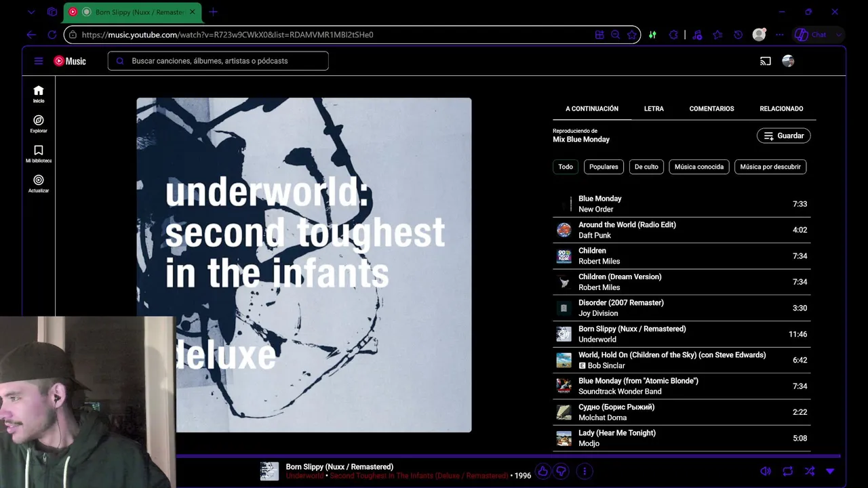This screenshot has width=868, height=488.
Task: Click the Bob Sinclar artist link
Action: pyautogui.click(x=606, y=365)
